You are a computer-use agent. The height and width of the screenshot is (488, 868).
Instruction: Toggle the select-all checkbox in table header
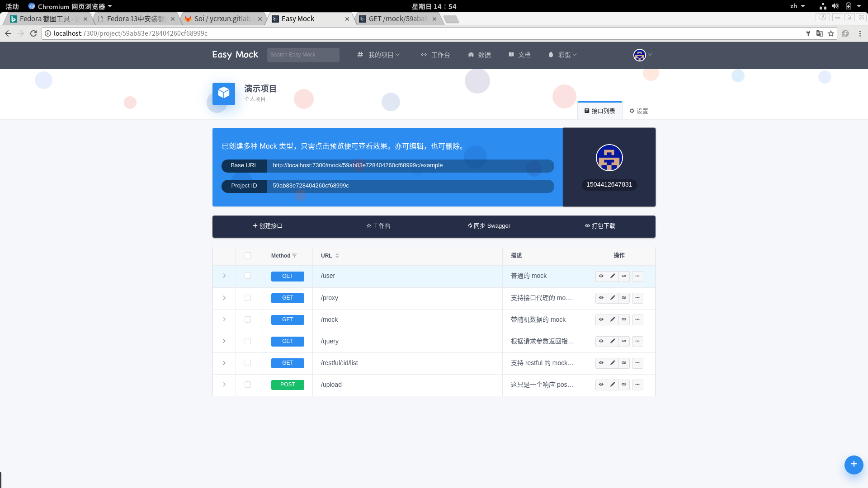click(x=248, y=255)
